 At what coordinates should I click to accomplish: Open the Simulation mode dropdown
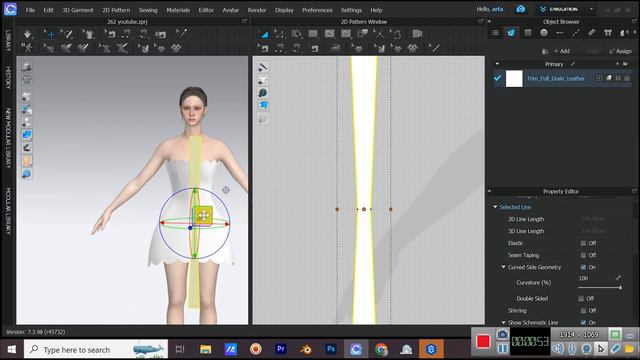(x=591, y=9)
